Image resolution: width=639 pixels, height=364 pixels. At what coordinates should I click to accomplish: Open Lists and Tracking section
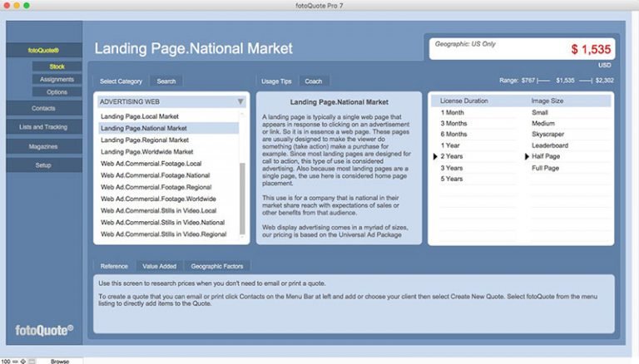(44, 127)
